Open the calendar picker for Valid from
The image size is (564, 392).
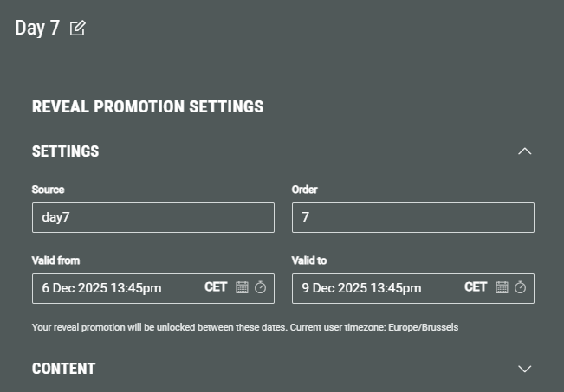[243, 287]
